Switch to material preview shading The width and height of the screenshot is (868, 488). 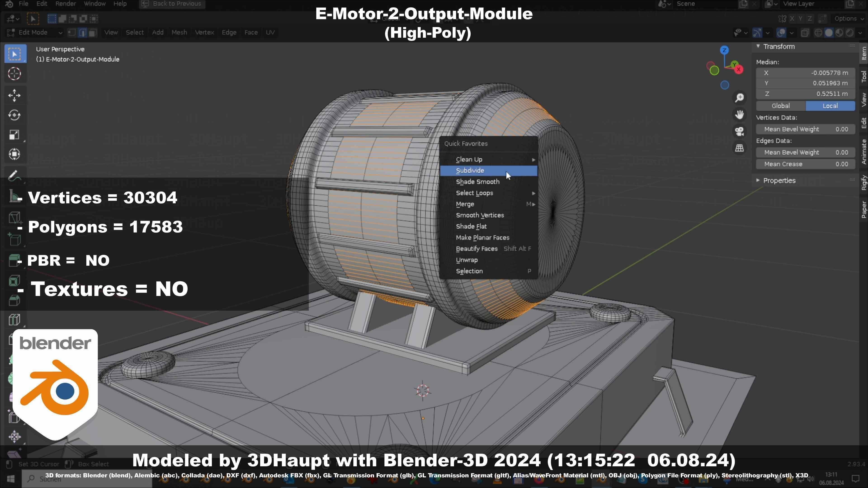pos(839,33)
